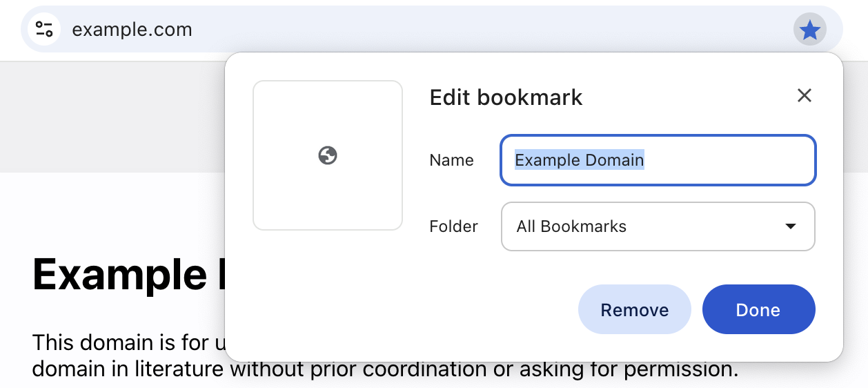This screenshot has height=388, width=868.
Task: Open the Folder dropdown showing All Bookmarks
Action: [x=658, y=226]
